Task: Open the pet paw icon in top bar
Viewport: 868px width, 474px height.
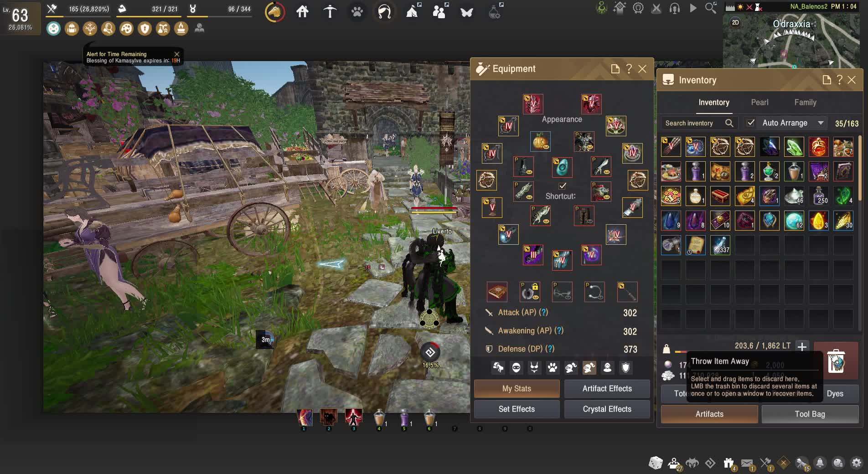Action: point(357,12)
